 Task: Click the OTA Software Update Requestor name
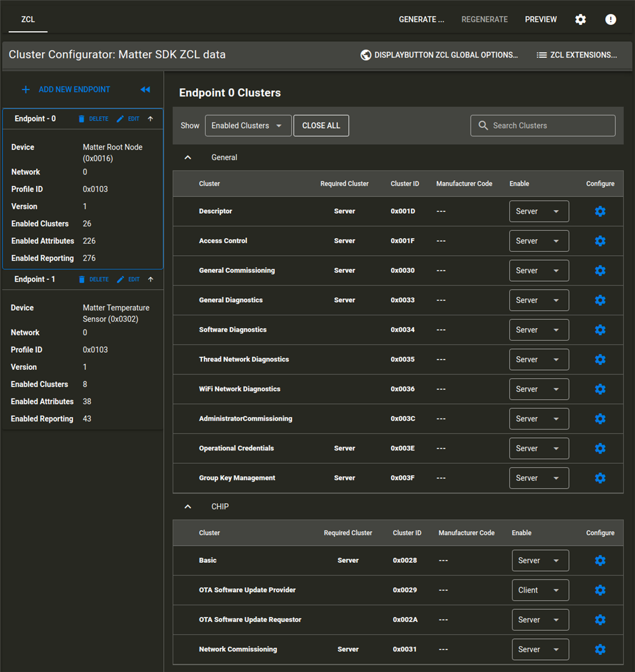pyautogui.click(x=250, y=620)
